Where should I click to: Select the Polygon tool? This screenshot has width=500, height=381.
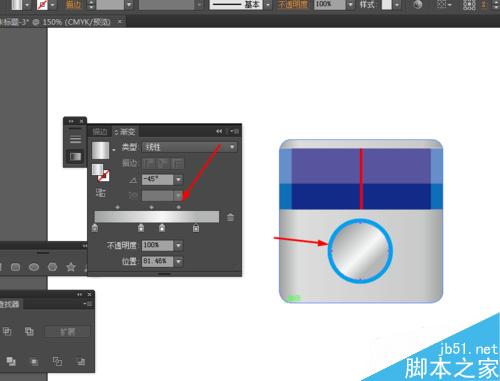52,267
